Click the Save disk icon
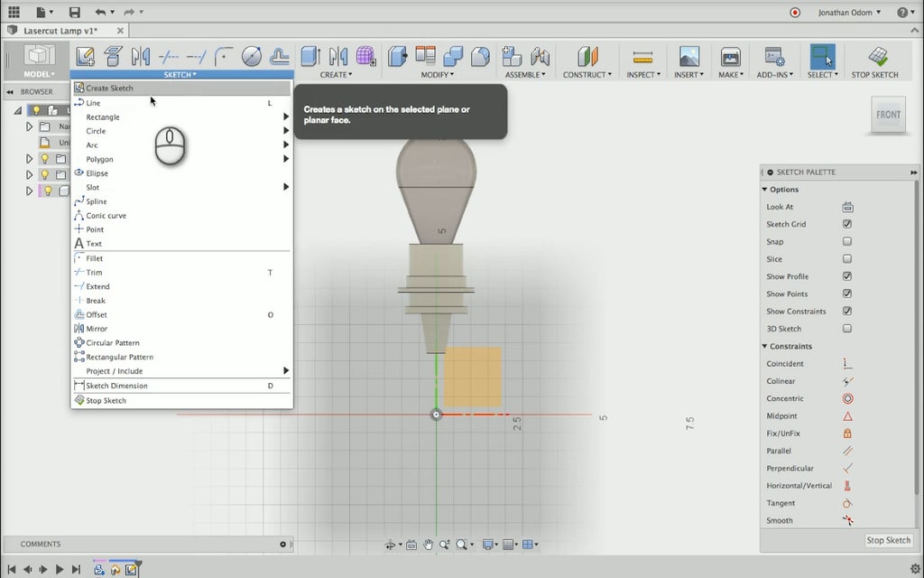This screenshot has height=578, width=924. (x=74, y=13)
